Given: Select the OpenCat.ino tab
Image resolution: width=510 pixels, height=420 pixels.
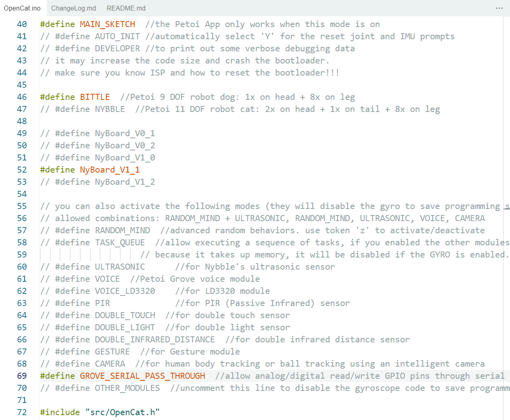Looking at the screenshot, I should coord(22,8).
